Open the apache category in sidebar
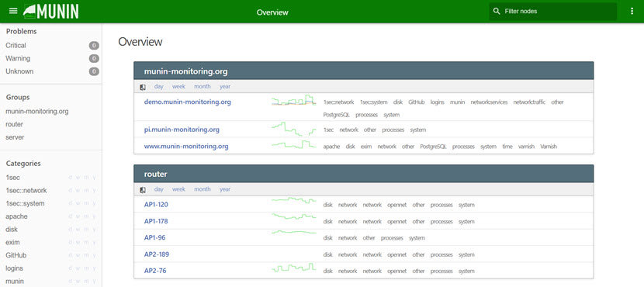This screenshot has width=644, height=287. point(16,216)
